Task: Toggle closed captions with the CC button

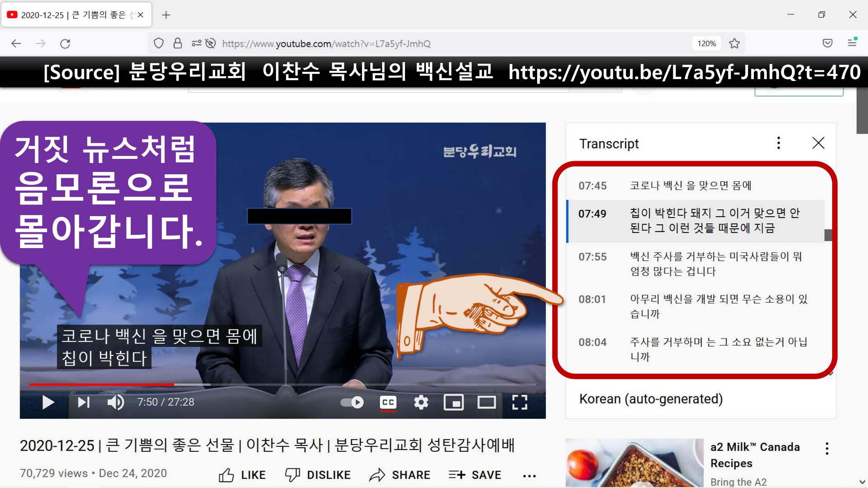Action: (x=388, y=402)
